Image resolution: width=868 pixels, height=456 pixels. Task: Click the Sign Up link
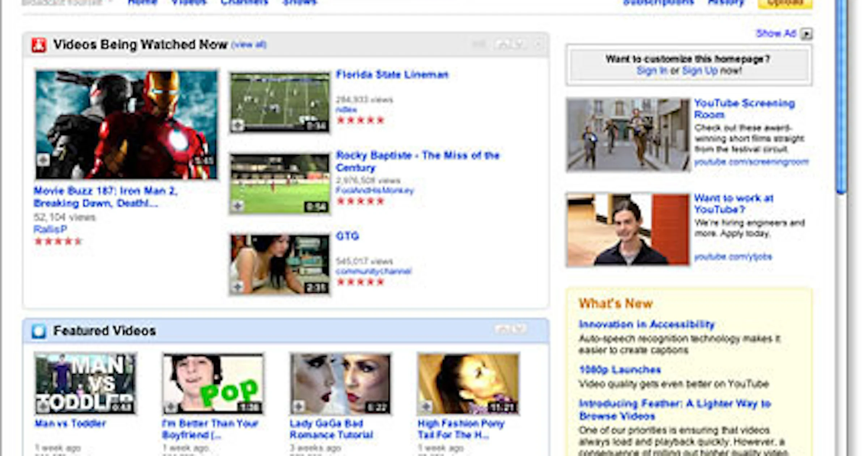[699, 70]
